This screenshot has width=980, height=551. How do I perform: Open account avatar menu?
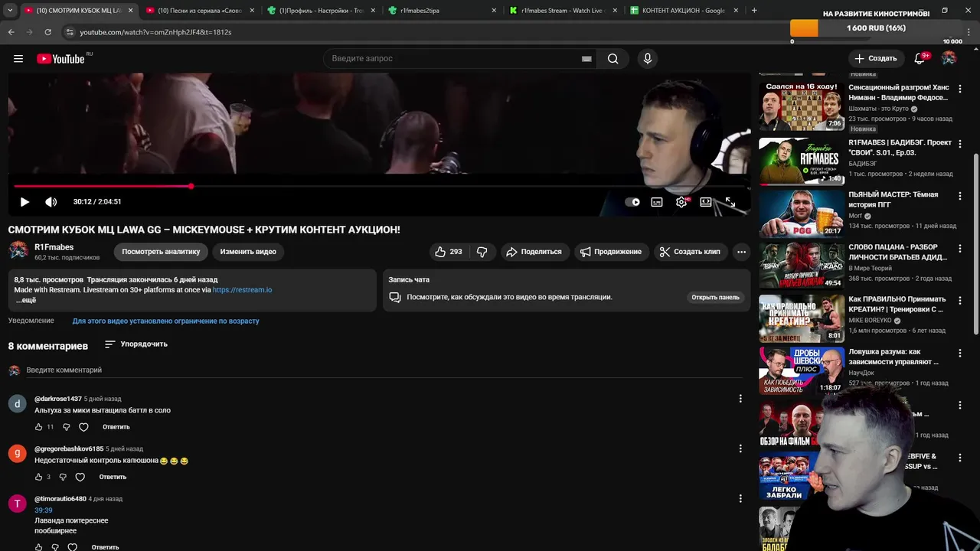coord(949,58)
